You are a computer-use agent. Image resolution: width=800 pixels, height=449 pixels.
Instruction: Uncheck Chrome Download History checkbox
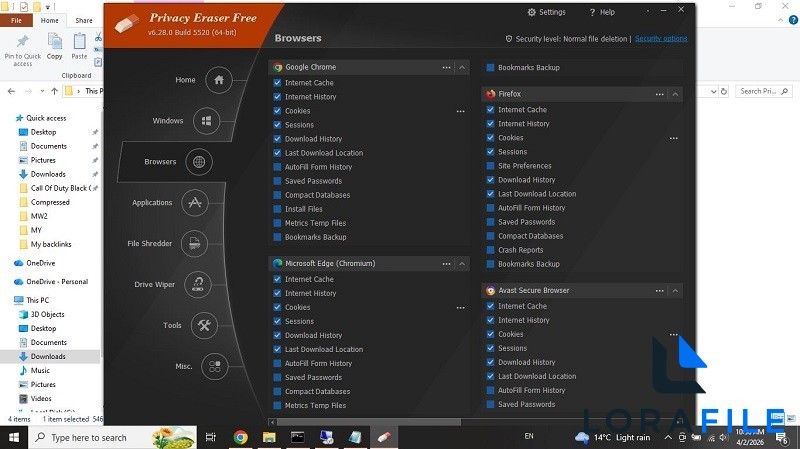(277, 139)
